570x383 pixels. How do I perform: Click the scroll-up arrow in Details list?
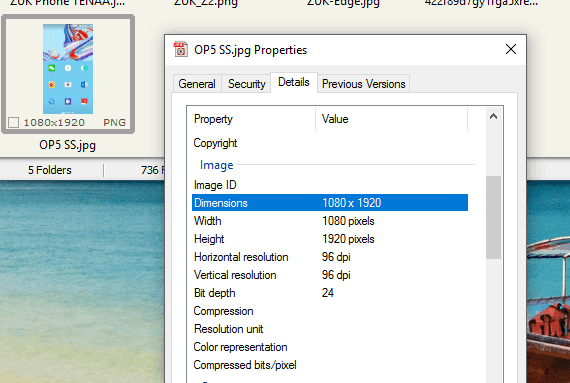pos(493,117)
